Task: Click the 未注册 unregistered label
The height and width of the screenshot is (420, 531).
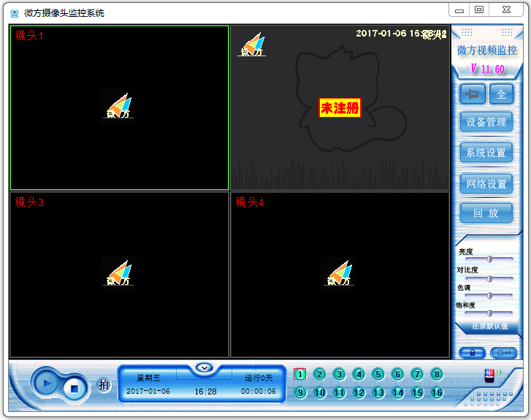Action: click(340, 108)
